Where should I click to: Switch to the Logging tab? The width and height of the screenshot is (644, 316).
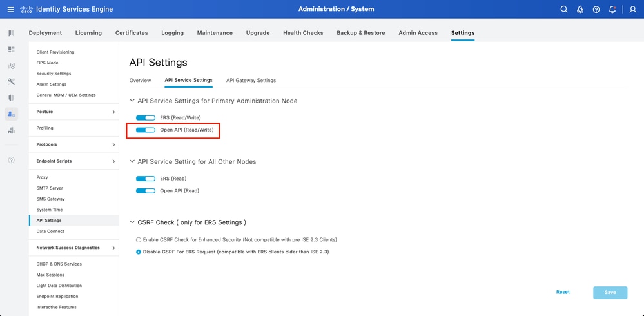(x=173, y=33)
